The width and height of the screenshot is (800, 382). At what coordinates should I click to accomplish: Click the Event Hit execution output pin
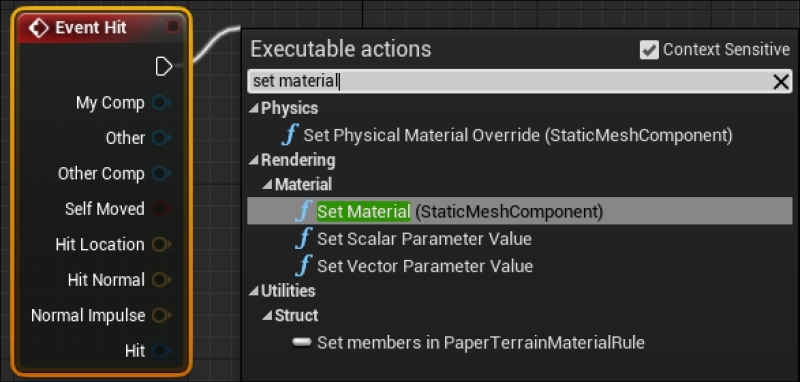164,66
